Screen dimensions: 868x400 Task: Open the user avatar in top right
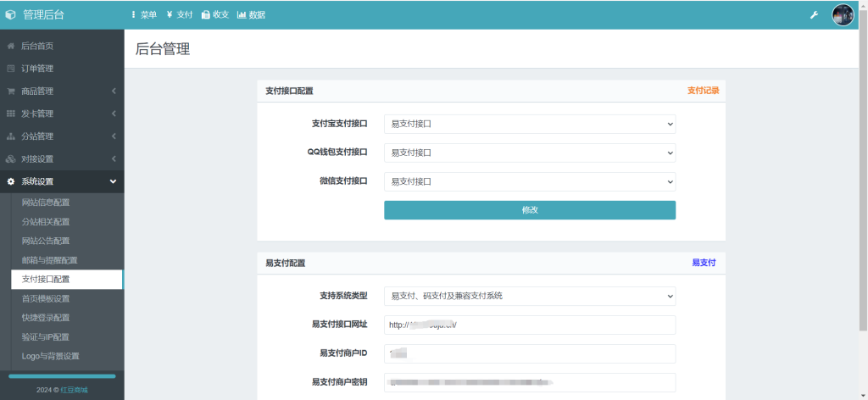coord(843,15)
